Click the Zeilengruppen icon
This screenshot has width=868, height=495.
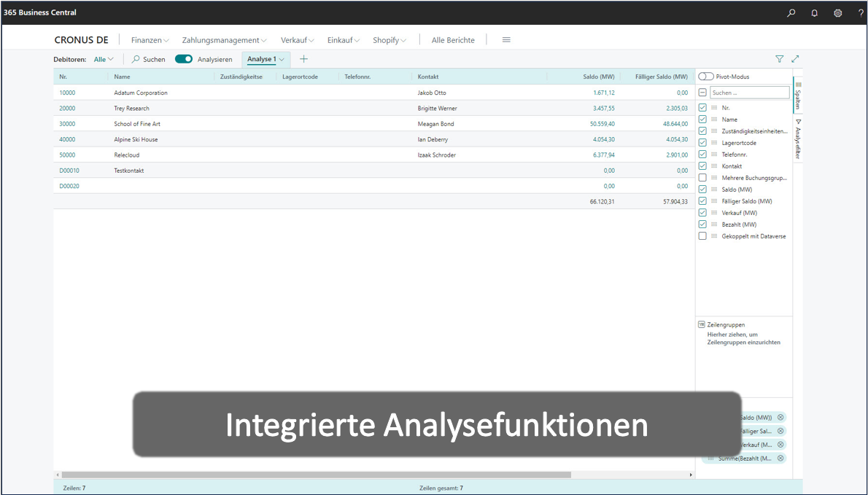coord(702,324)
